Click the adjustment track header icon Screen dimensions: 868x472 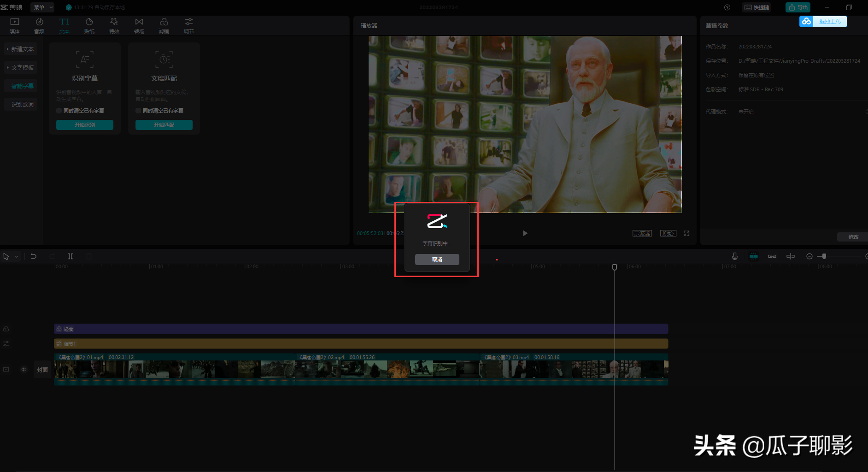pyautogui.click(x=6, y=343)
